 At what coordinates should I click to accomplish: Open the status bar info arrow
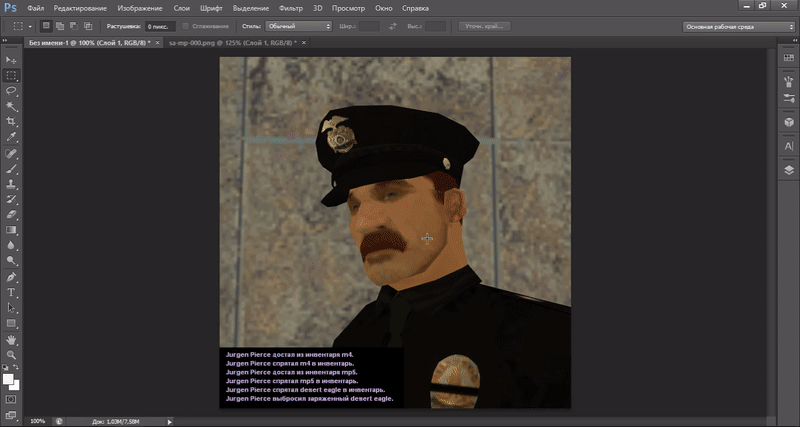[x=170, y=422]
